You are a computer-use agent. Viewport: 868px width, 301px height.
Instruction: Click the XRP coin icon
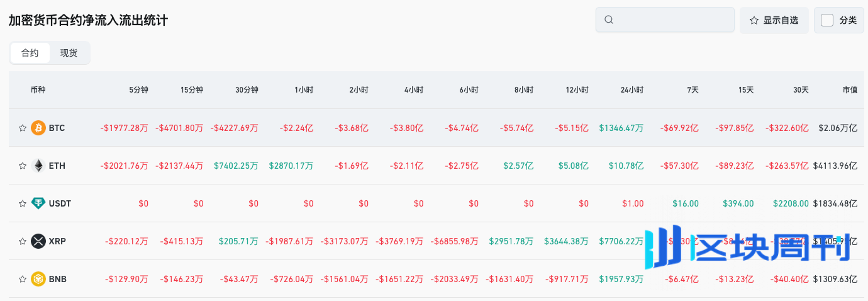click(38, 241)
